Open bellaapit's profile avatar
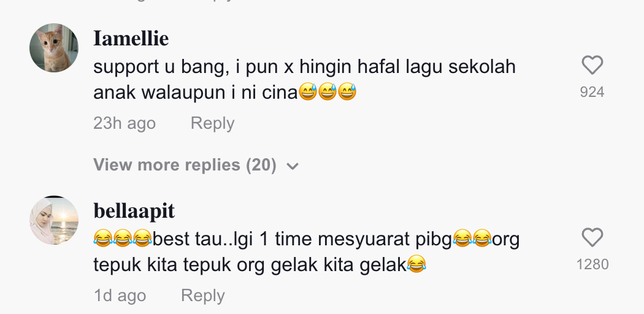644x314 pixels. [x=54, y=220]
